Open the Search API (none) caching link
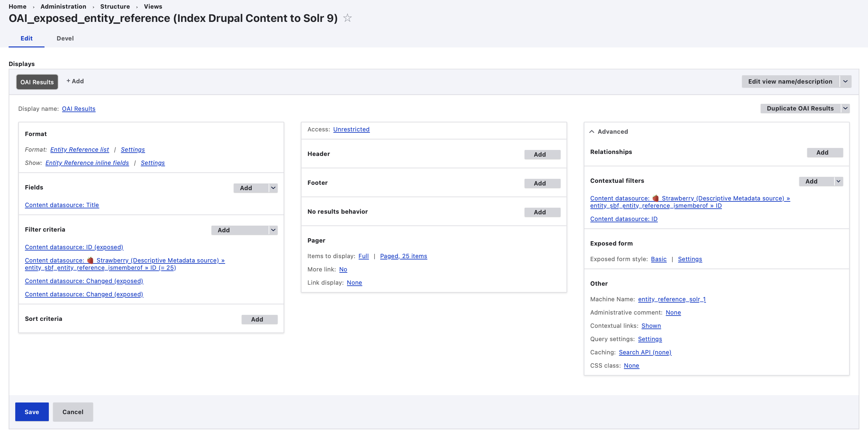The width and height of the screenshot is (868, 436). (x=645, y=352)
